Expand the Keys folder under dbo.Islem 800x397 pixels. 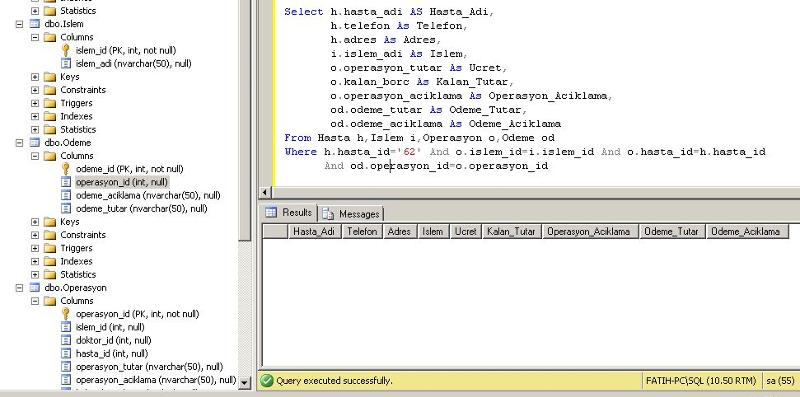35,77
